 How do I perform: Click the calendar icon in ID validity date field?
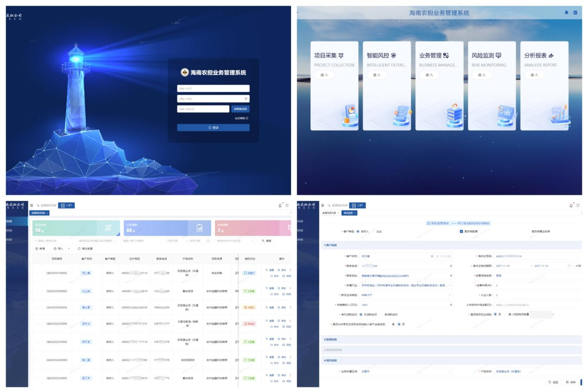(x=568, y=266)
